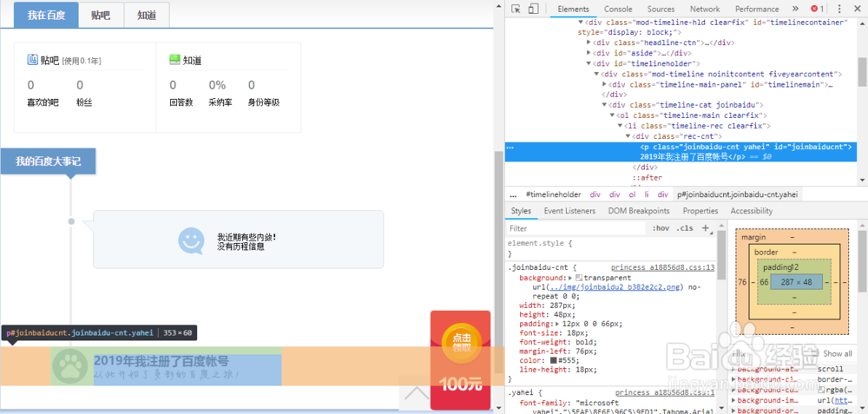Enable the Show all computed styles checkbox
The width and height of the screenshot is (868, 414).
(x=815, y=353)
